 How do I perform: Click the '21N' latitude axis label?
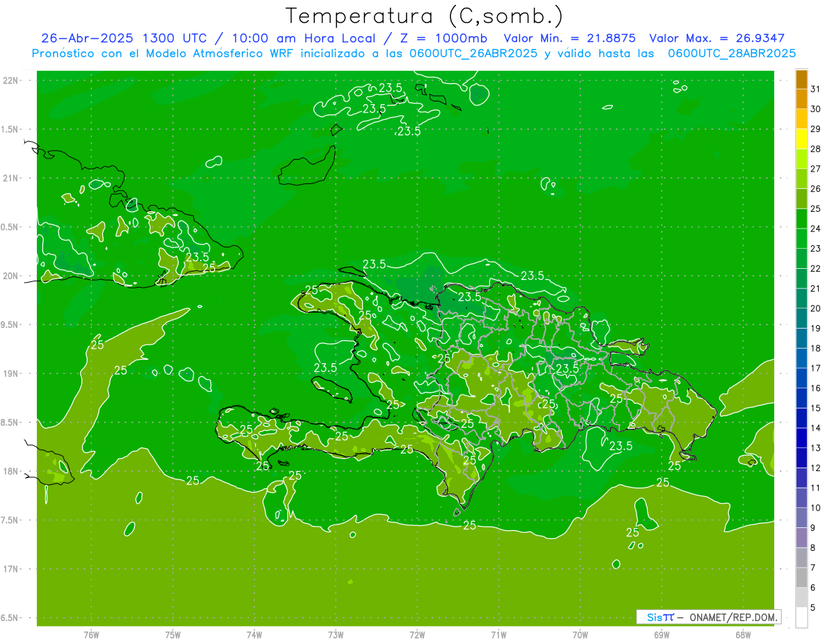12,178
